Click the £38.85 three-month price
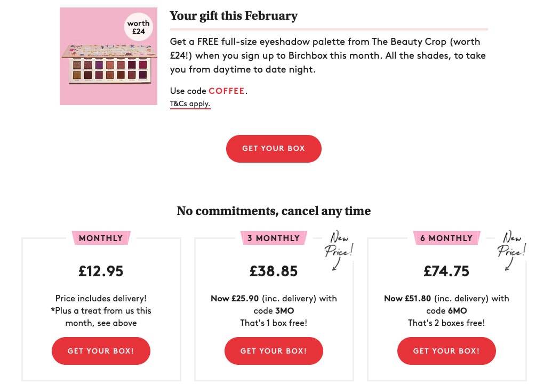Viewport: 536px width, 392px height. 274,271
